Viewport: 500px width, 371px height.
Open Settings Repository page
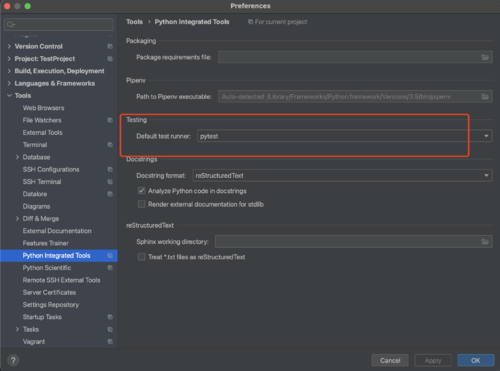(51, 305)
